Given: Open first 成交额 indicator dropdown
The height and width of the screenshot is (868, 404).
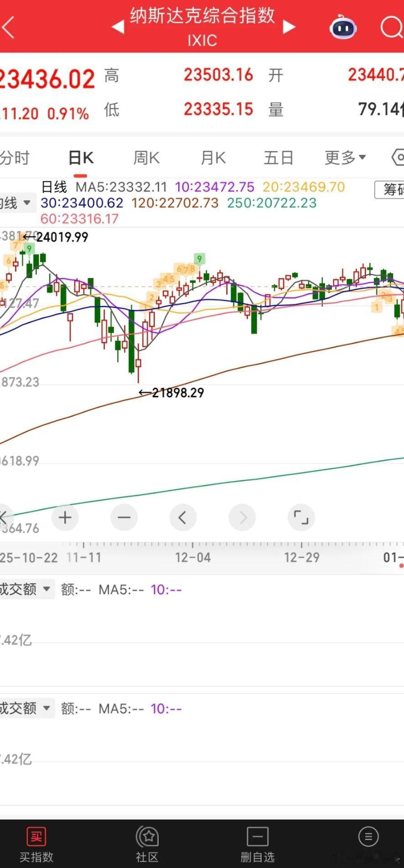Looking at the screenshot, I should click(x=26, y=589).
